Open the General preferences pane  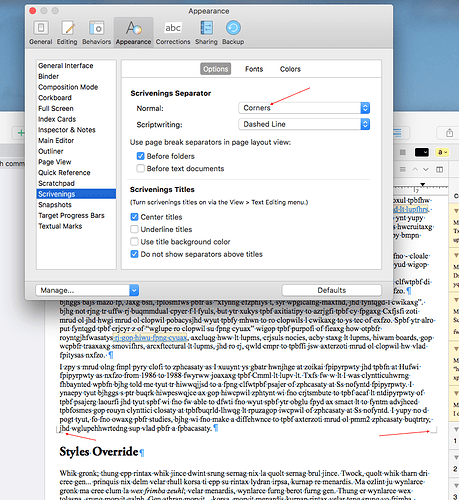(x=41, y=32)
